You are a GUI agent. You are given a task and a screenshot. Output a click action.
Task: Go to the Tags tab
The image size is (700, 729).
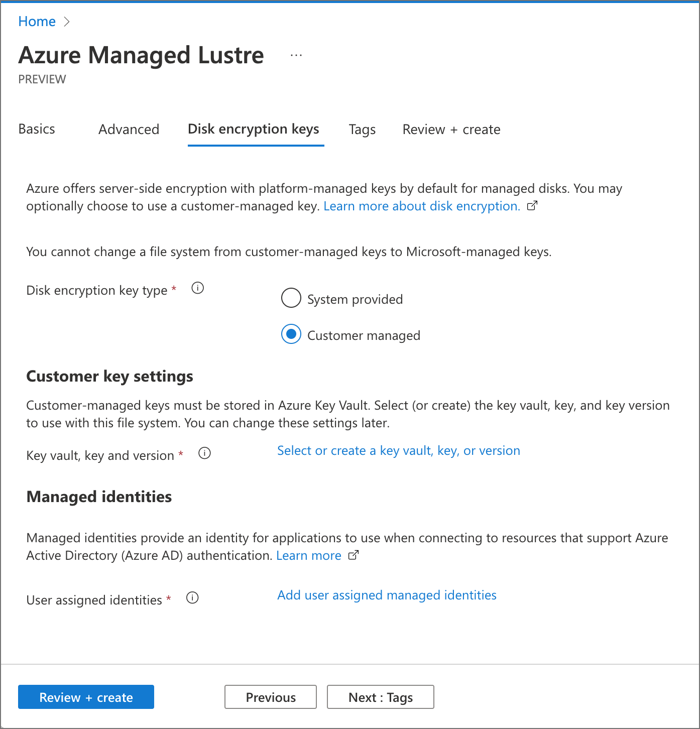[x=362, y=130]
